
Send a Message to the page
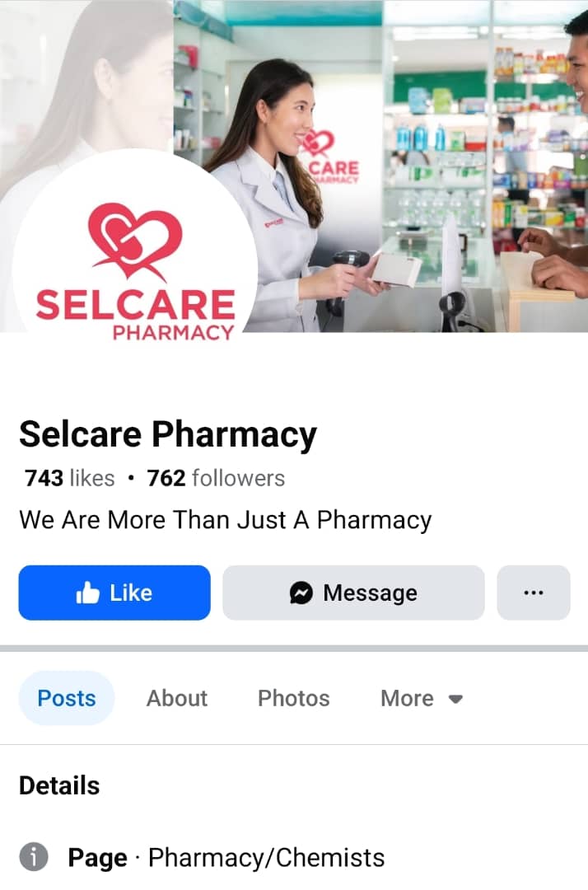point(353,593)
